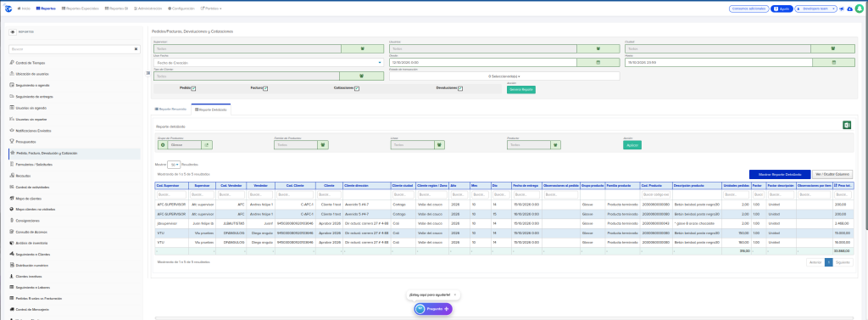Open the Pregunta chat assistant bubble
The width and height of the screenshot is (868, 320).
click(433, 308)
